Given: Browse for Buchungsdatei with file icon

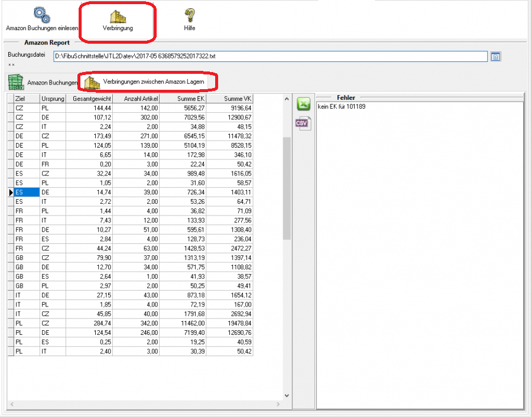Looking at the screenshot, I should tap(496, 57).
